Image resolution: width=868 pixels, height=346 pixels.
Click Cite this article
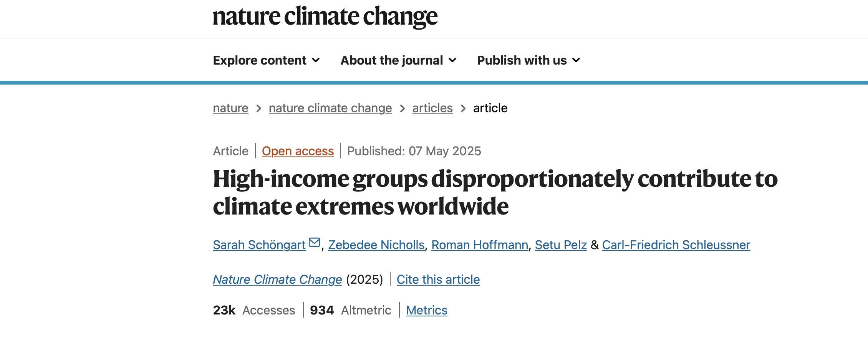coord(438,279)
